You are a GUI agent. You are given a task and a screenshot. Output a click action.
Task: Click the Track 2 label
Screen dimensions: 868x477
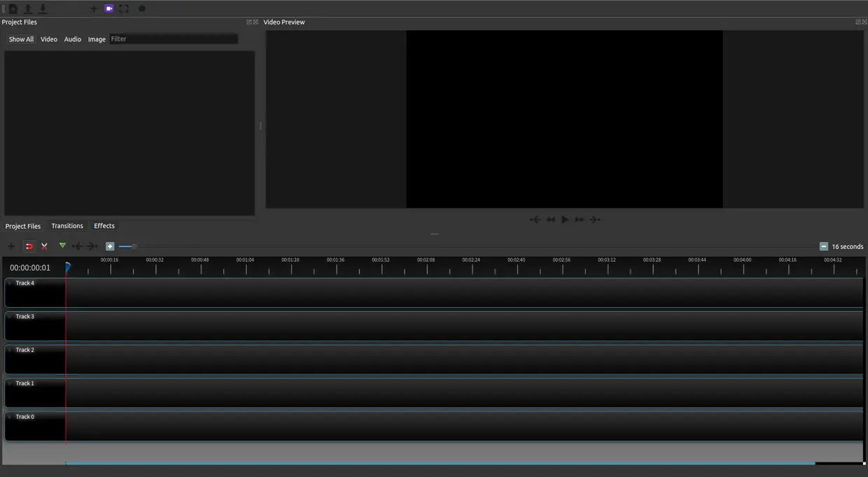(25, 350)
